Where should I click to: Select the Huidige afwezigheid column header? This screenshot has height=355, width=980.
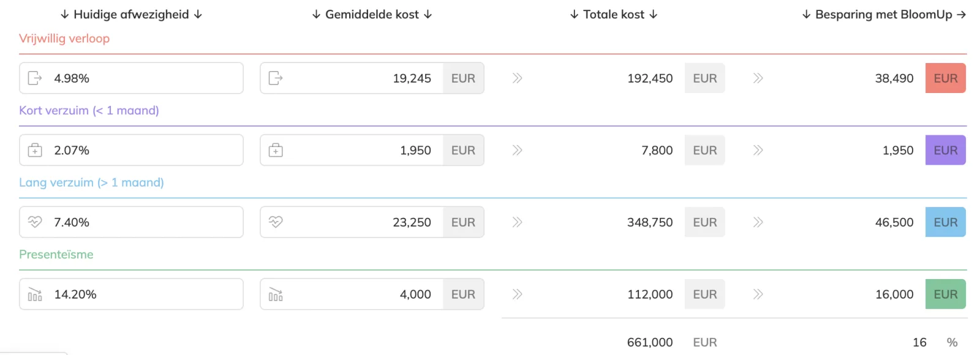click(x=131, y=14)
